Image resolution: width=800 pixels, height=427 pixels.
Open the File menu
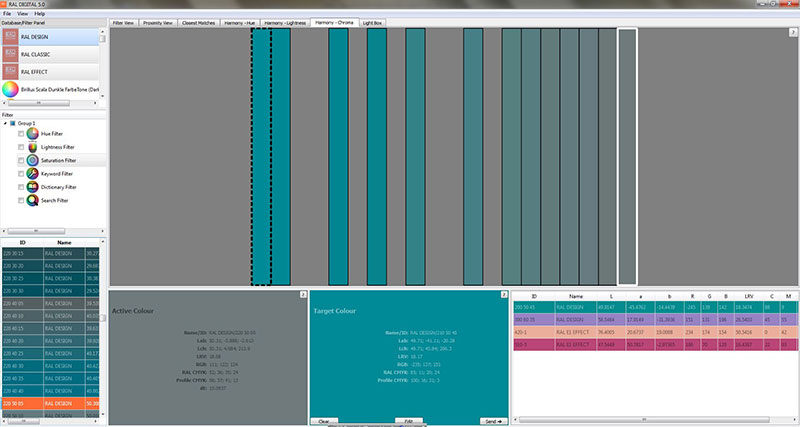click(x=7, y=14)
